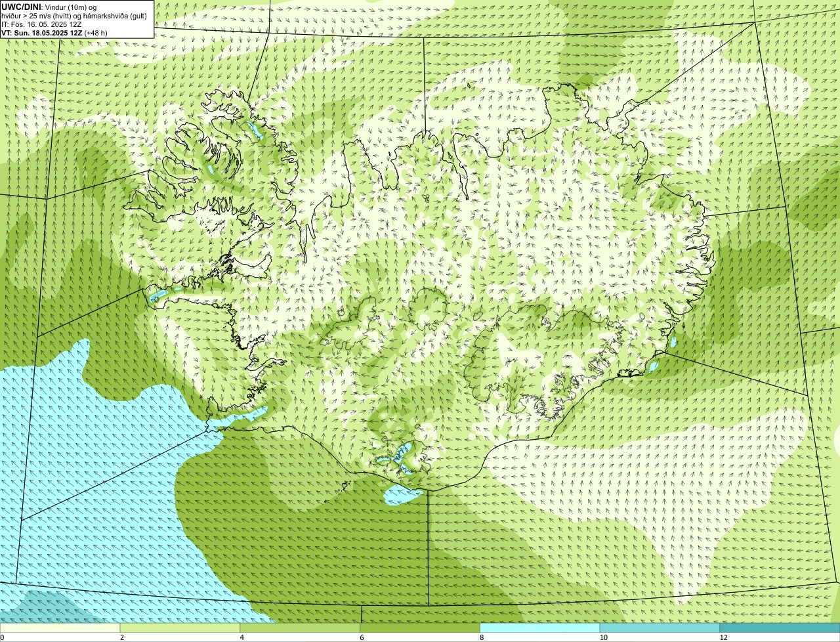840x642 pixels.
Task: Click the light cyan 8–10 legend swatch
Action: 540,628
